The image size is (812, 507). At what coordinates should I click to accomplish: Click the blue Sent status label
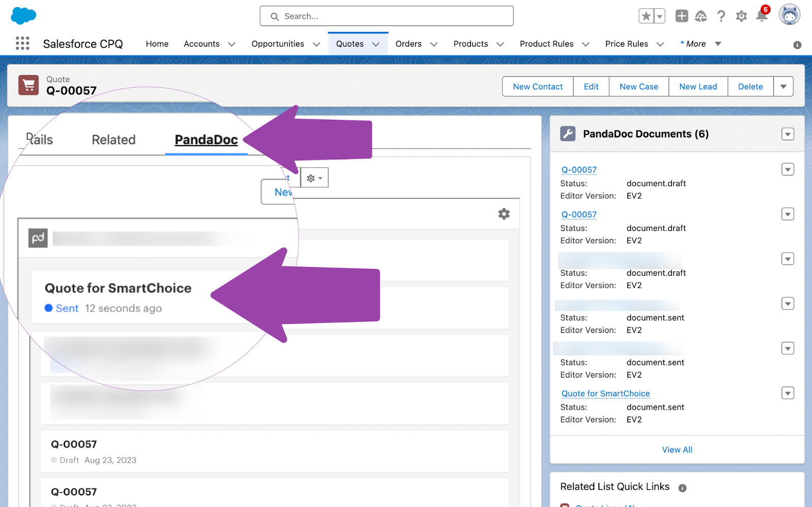(67, 308)
